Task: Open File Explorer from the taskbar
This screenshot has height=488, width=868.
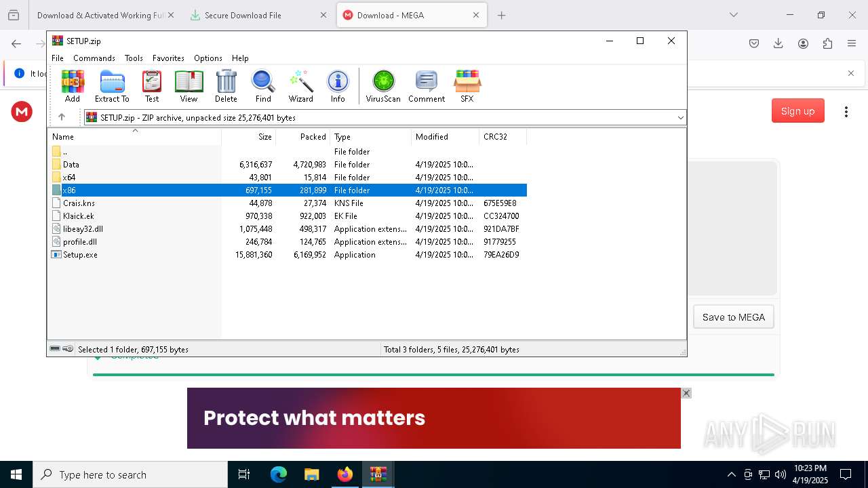Action: pyautogui.click(x=312, y=474)
